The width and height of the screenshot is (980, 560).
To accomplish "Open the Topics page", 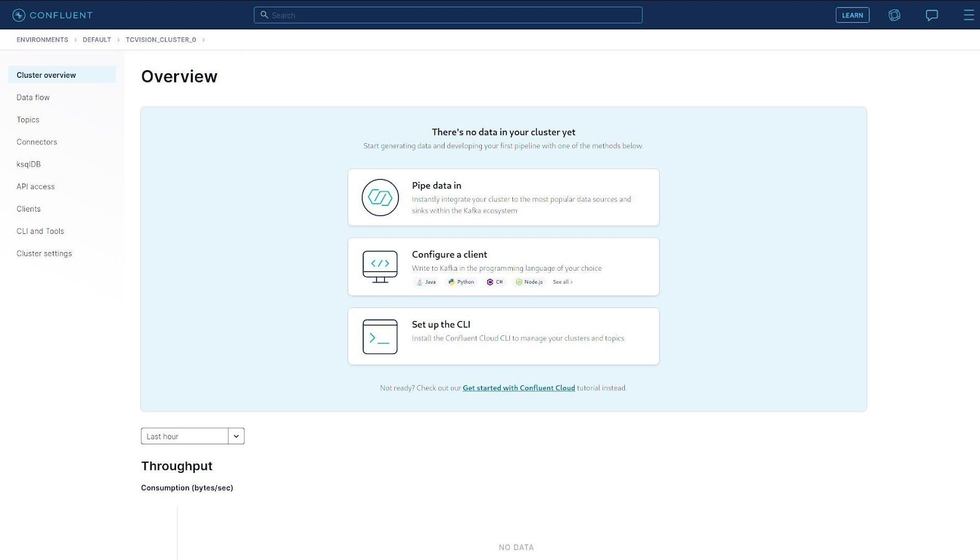I will [28, 119].
